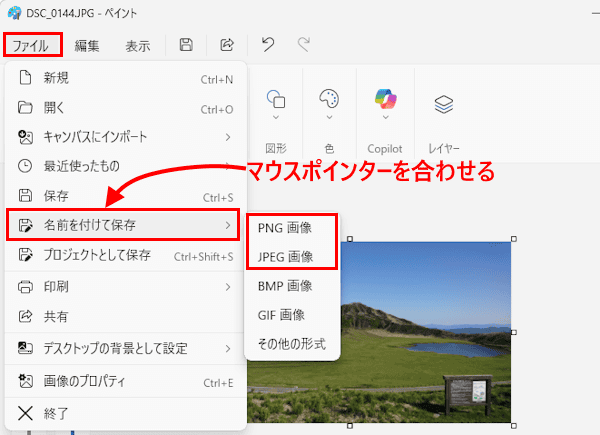This screenshot has height=435, width=600.
Task: Expand the 名前を付けて保存 submenu chevron
Action: pos(228,225)
